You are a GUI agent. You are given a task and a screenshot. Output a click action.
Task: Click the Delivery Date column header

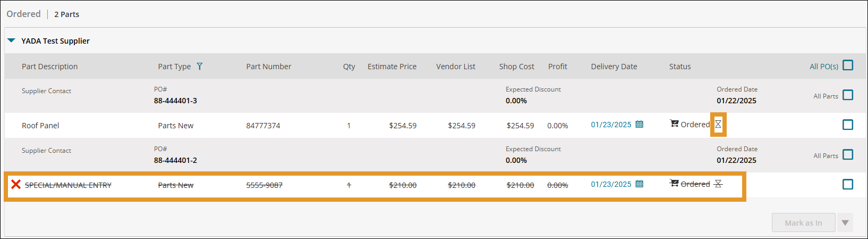(x=614, y=67)
